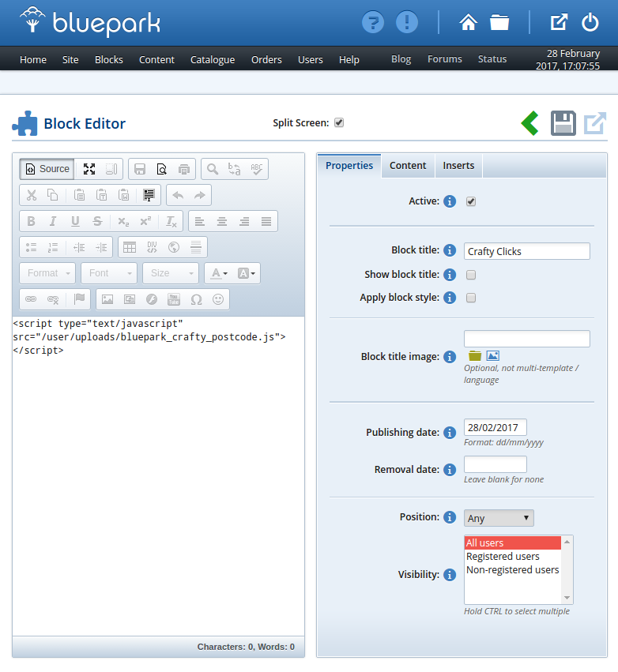Select Registered users in Visibility list

pos(513,556)
